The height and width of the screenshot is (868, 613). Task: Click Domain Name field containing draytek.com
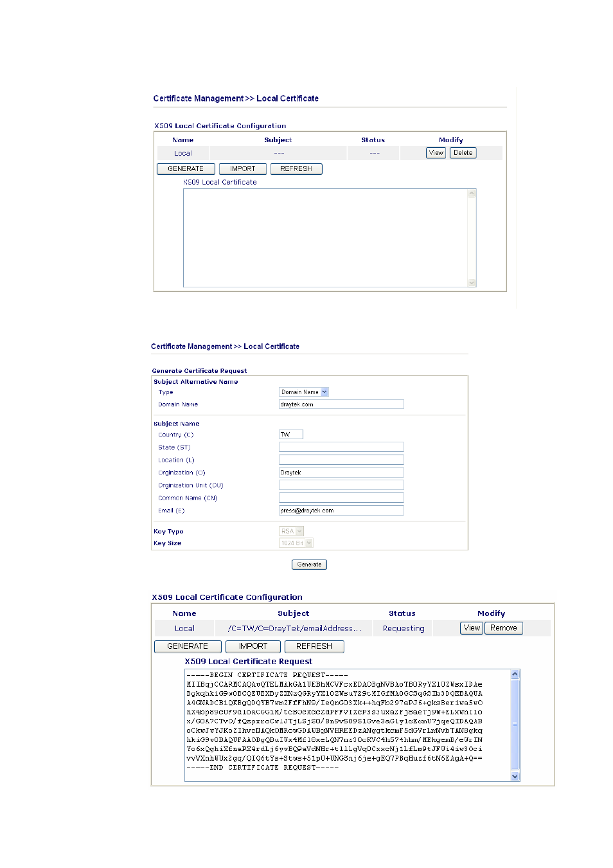(341, 404)
